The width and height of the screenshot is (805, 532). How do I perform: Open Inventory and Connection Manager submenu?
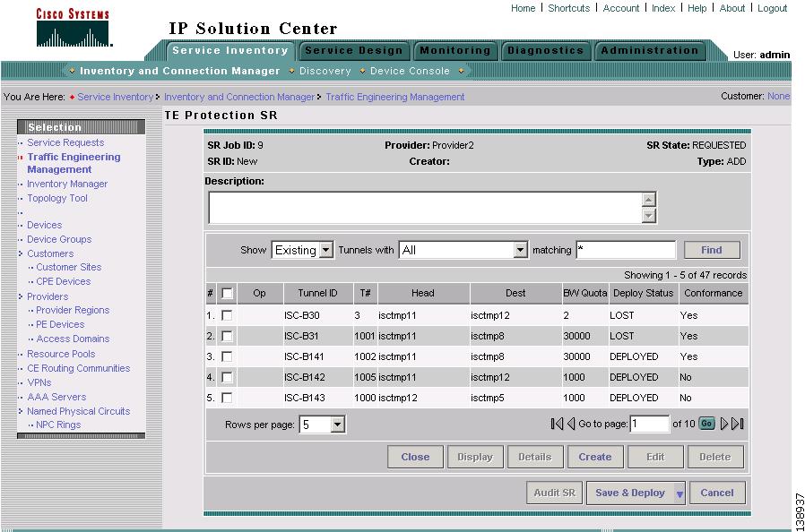(179, 71)
